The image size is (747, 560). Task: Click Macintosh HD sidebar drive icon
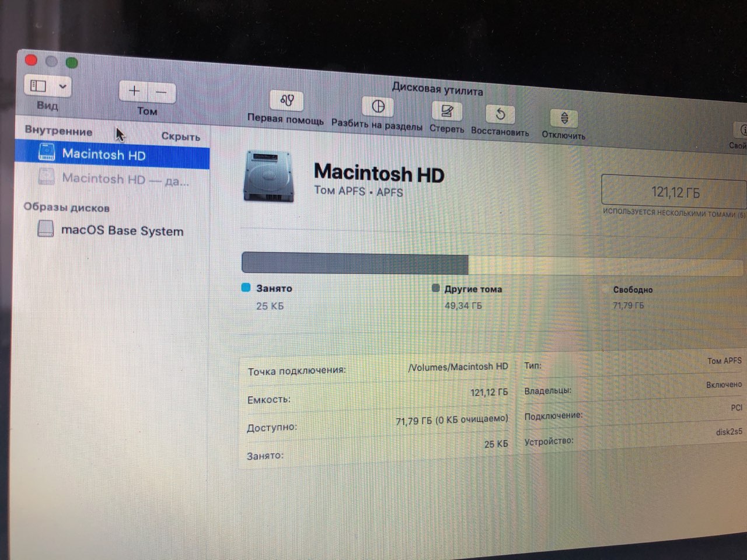[x=47, y=152]
